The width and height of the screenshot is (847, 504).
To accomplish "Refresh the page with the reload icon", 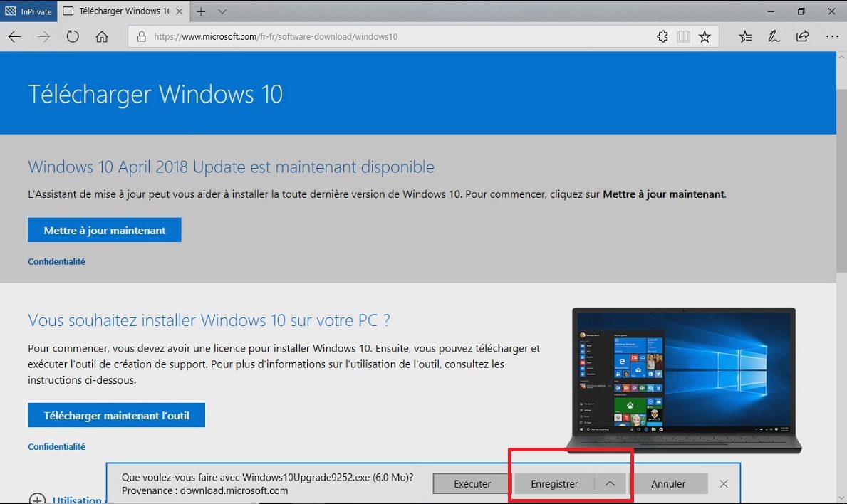I will click(73, 37).
